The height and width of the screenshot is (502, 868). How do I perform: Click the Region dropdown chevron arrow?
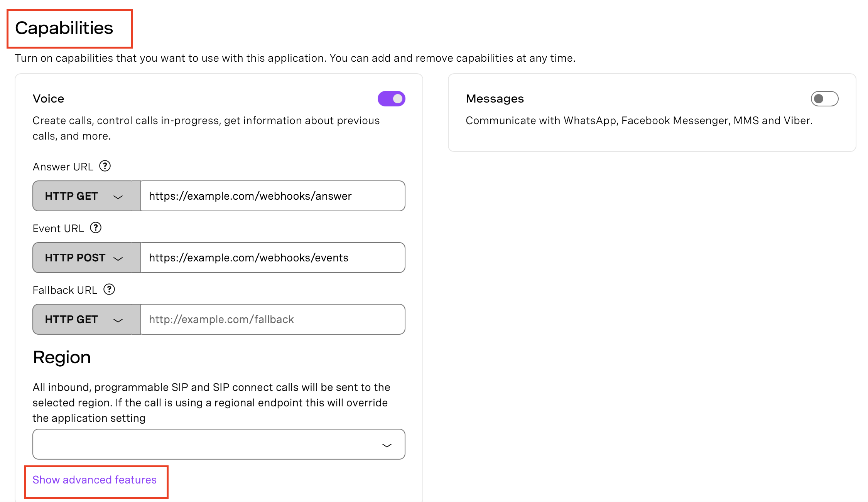pyautogui.click(x=387, y=445)
